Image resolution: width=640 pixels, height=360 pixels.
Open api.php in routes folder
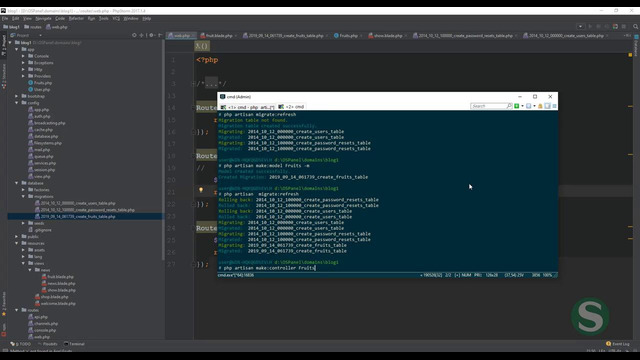pos(38,317)
